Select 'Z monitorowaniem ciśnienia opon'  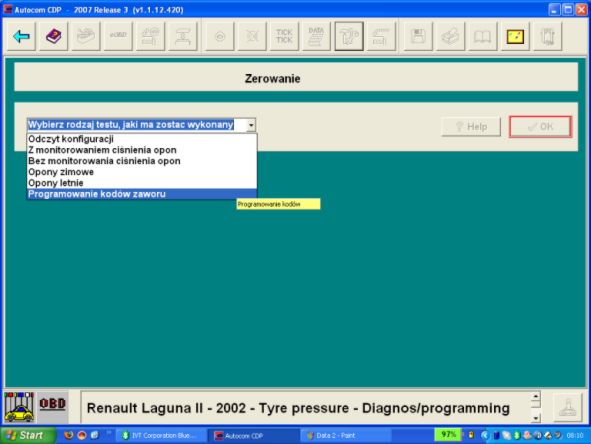click(x=142, y=150)
